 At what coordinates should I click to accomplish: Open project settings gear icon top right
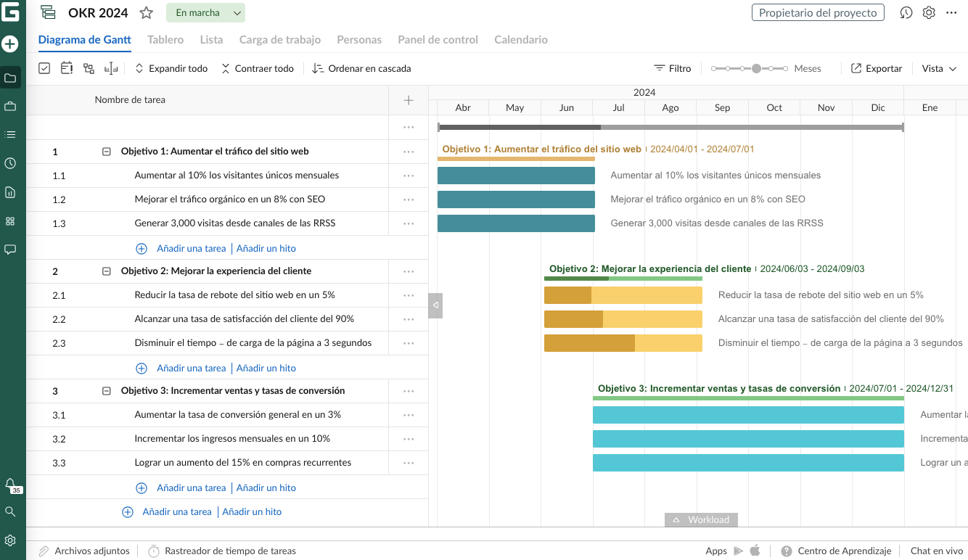coord(929,12)
